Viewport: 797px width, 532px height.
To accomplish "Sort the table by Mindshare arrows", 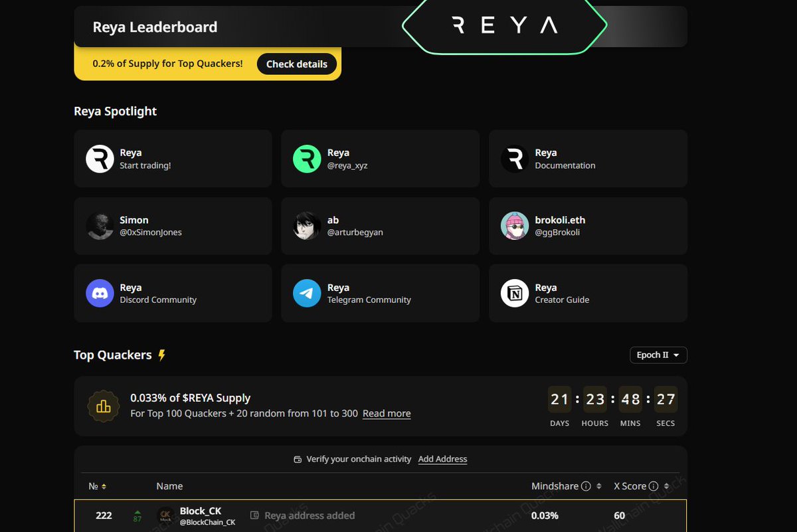I will coord(599,486).
